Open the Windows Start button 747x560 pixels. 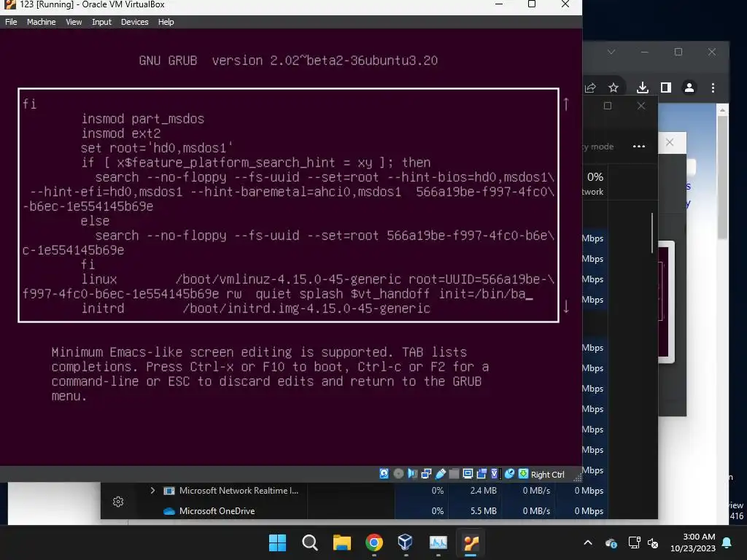278,542
